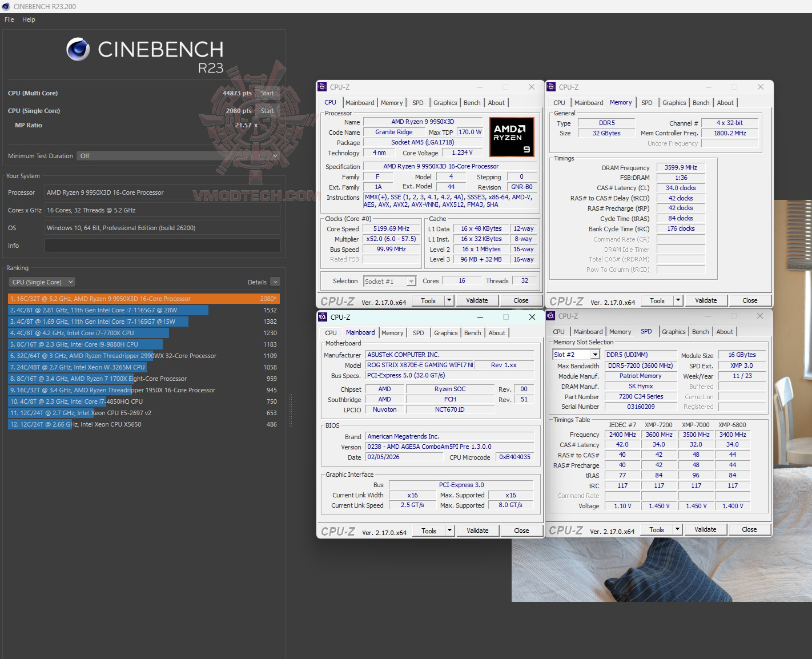Expand Tools dropdown arrow in CPU-Z Memory window
The height and width of the screenshot is (659, 812).
tap(678, 300)
